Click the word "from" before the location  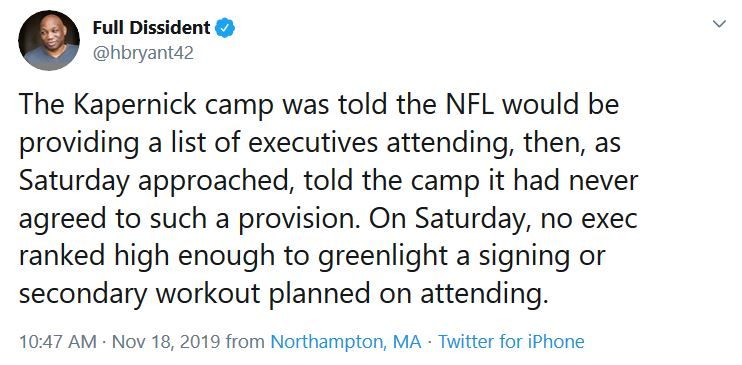click(x=245, y=341)
